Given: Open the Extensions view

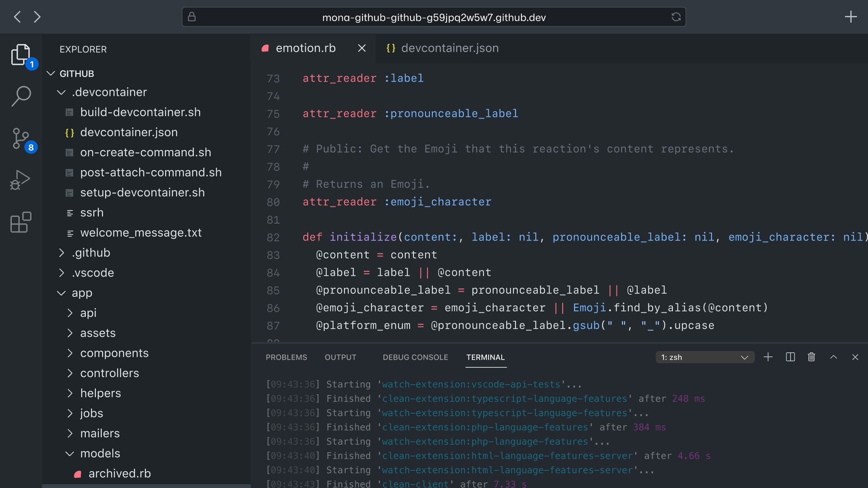Looking at the screenshot, I should [21, 222].
